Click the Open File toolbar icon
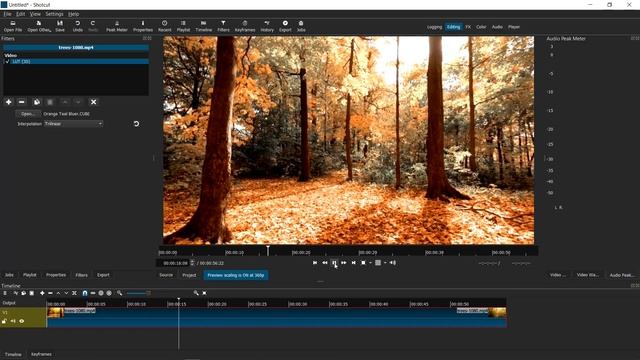The width and height of the screenshot is (640, 360). (x=13, y=26)
